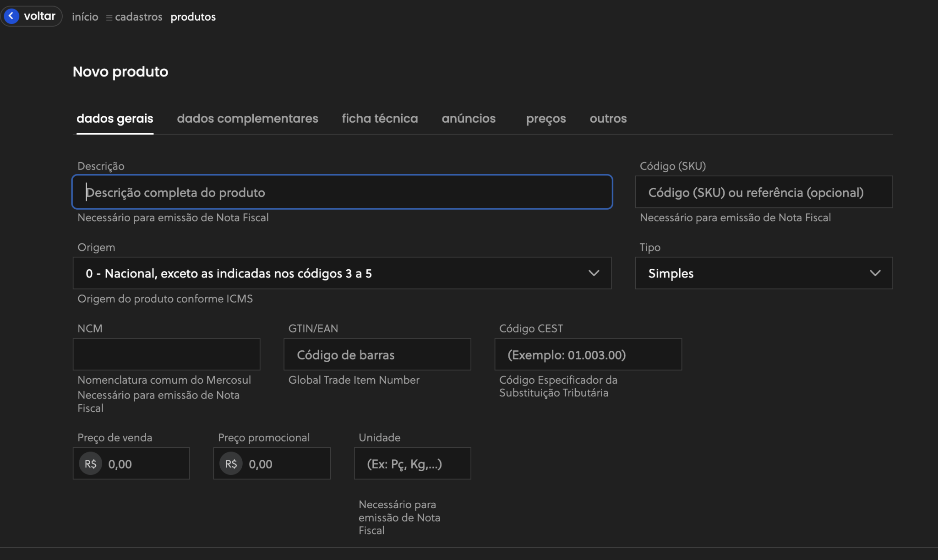Expand the Origem dropdown chevron
Image resolution: width=938 pixels, height=560 pixels.
coord(594,273)
